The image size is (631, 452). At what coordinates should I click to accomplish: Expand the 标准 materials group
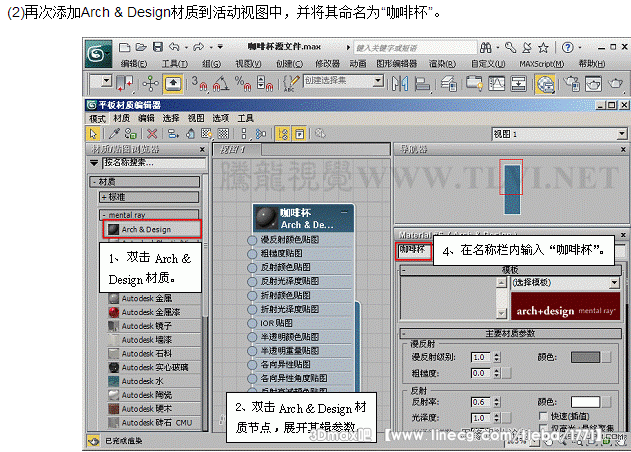tap(149, 197)
